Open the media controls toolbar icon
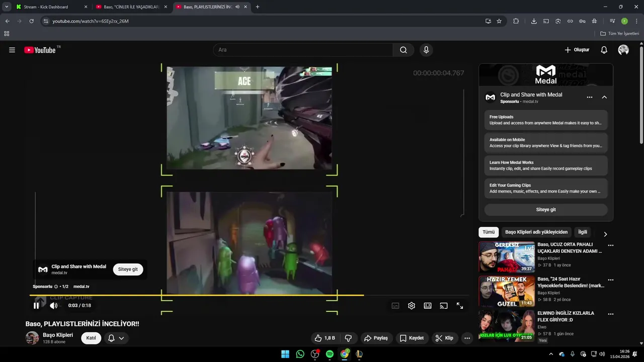Screen dimensions: 644x362 pyautogui.click(x=612, y=21)
